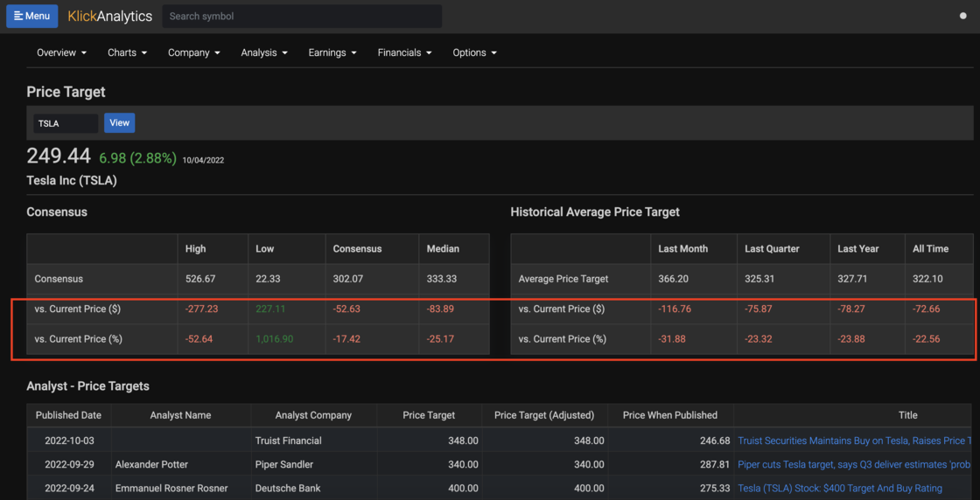Click the Analyst Name column header

coord(180,415)
